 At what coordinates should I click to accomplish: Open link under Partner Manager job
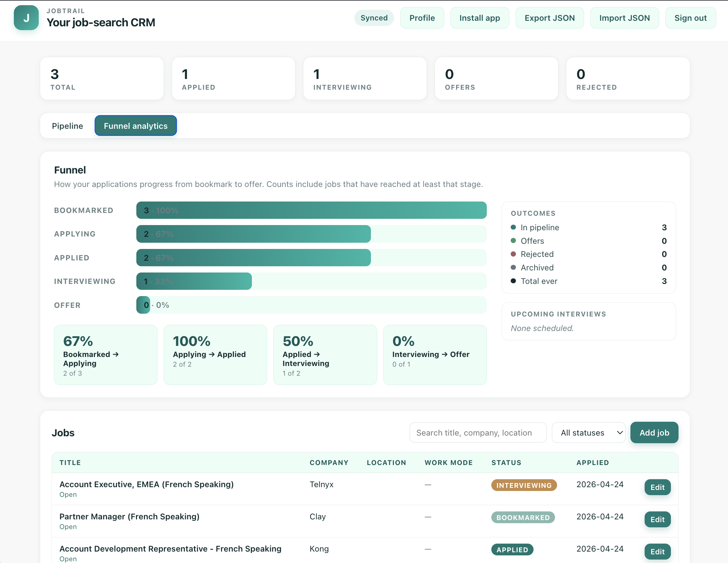coord(68,527)
